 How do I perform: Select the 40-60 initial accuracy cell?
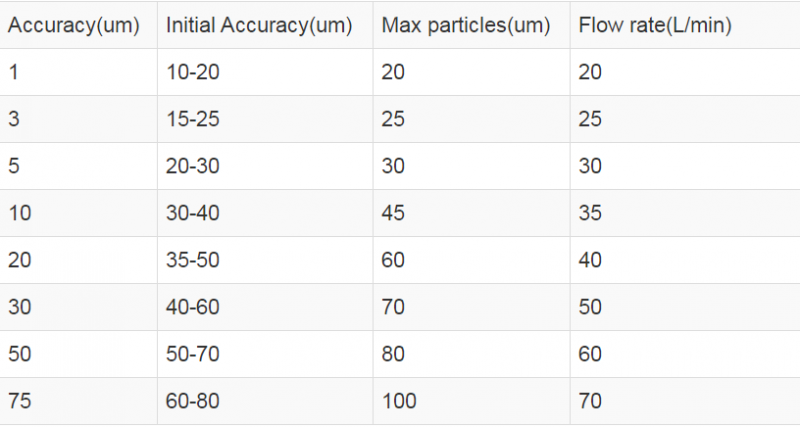(x=192, y=307)
